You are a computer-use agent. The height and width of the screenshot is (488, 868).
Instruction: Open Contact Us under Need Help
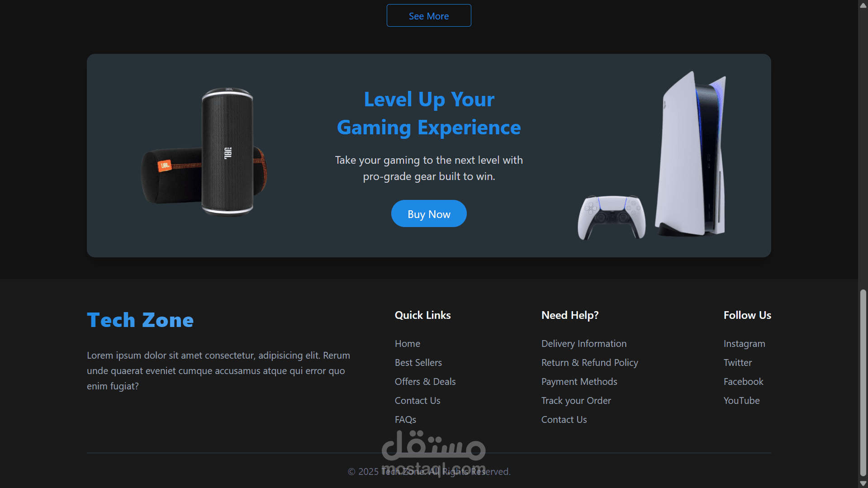[564, 420]
